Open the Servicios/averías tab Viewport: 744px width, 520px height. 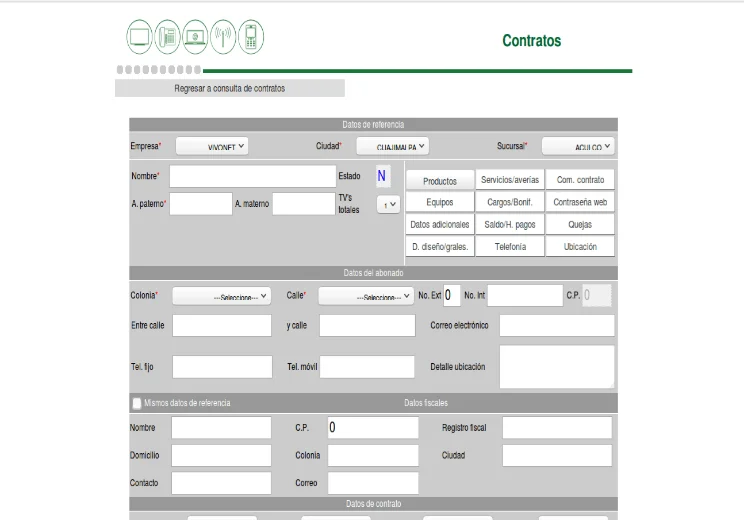(510, 180)
